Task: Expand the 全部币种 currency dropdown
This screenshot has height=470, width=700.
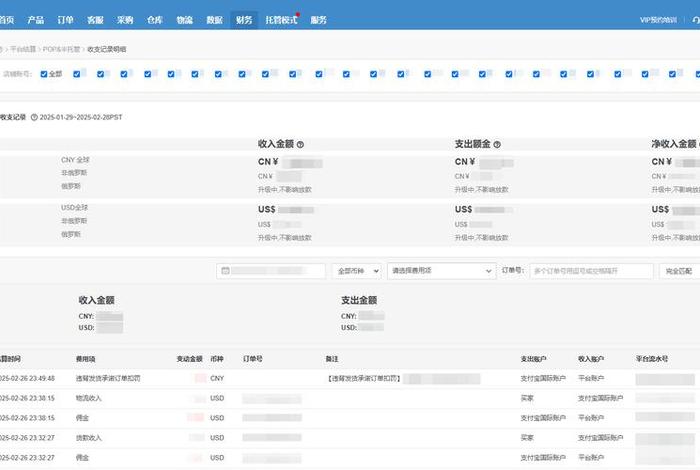Action: [x=357, y=271]
